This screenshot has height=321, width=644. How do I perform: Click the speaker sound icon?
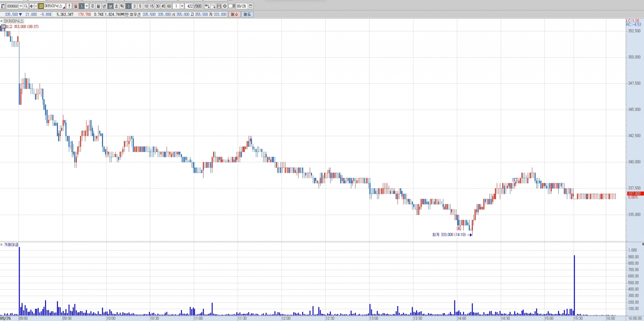[x=32, y=6]
